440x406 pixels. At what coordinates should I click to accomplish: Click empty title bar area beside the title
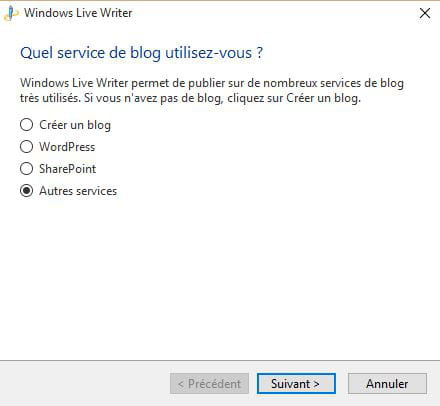[273, 13]
